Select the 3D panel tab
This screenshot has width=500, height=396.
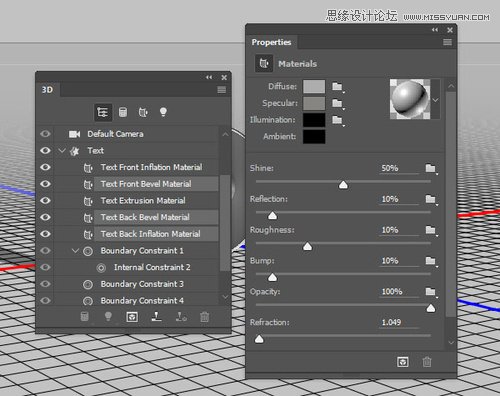pyautogui.click(x=48, y=90)
